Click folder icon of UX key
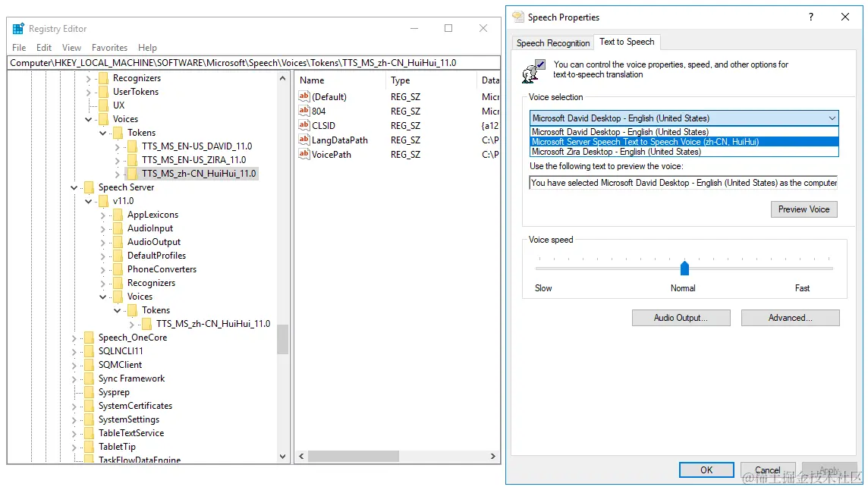Viewport: 868px width, 490px height. (x=103, y=105)
